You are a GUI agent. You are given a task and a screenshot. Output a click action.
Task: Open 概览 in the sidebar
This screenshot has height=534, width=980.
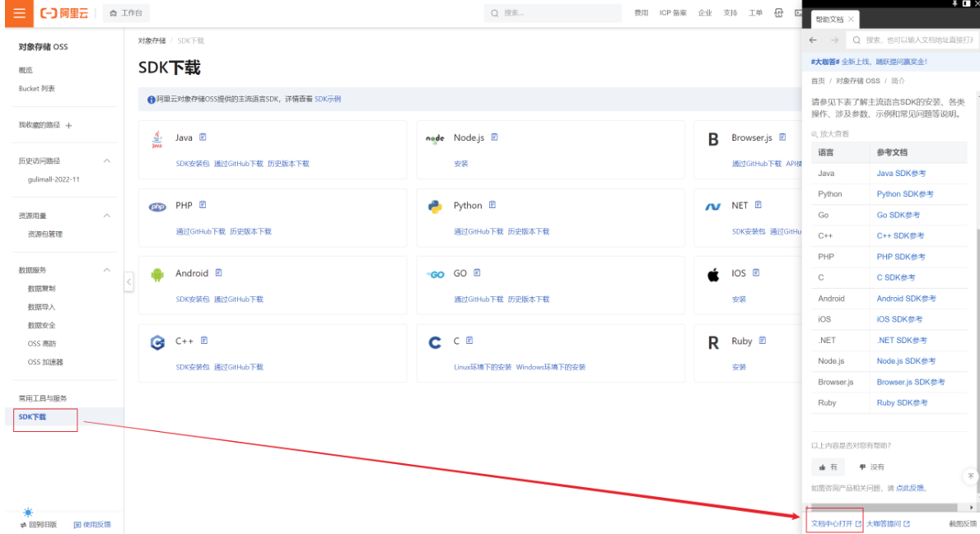click(x=26, y=70)
